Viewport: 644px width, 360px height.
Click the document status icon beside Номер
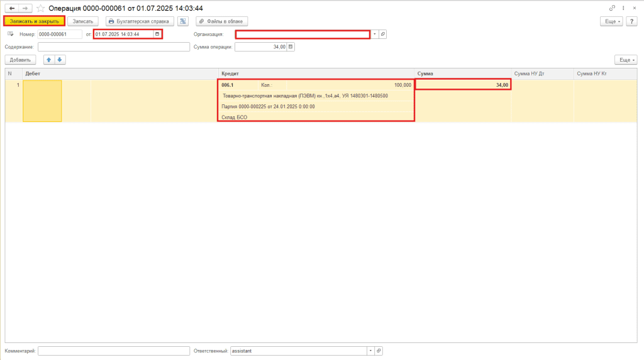(x=10, y=34)
